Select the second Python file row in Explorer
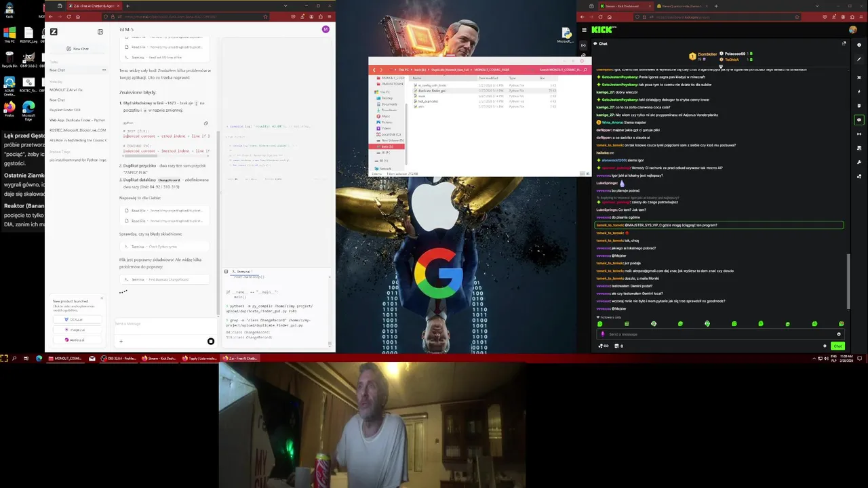868x488 pixels. click(485, 90)
